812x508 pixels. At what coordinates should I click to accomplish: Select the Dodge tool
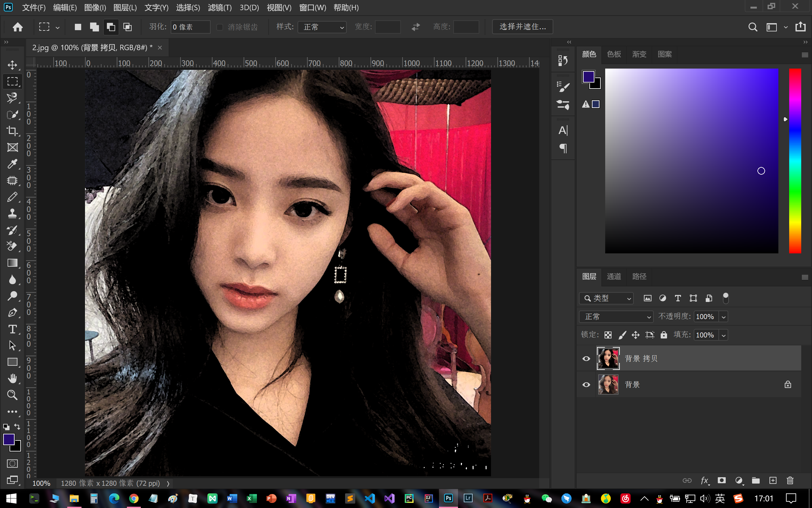12,296
